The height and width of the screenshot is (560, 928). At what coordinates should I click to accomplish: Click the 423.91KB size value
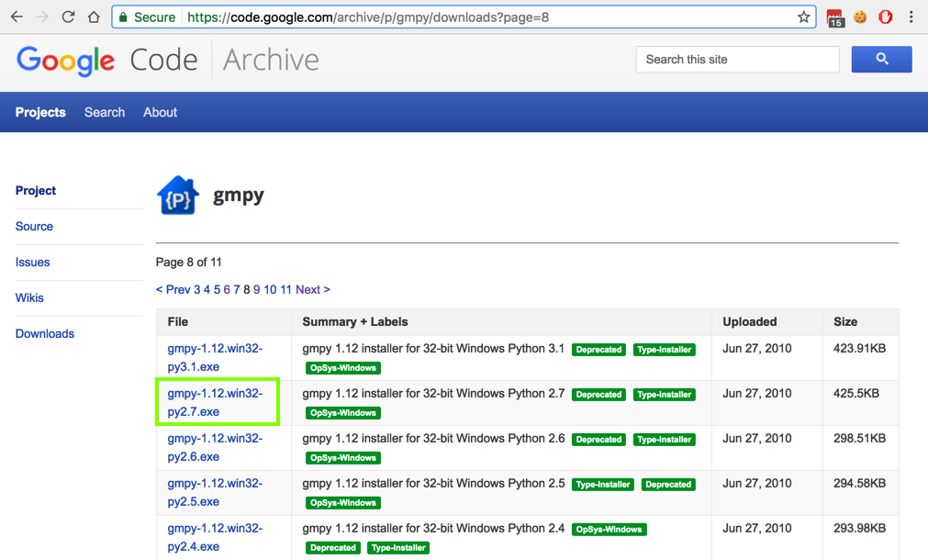859,349
